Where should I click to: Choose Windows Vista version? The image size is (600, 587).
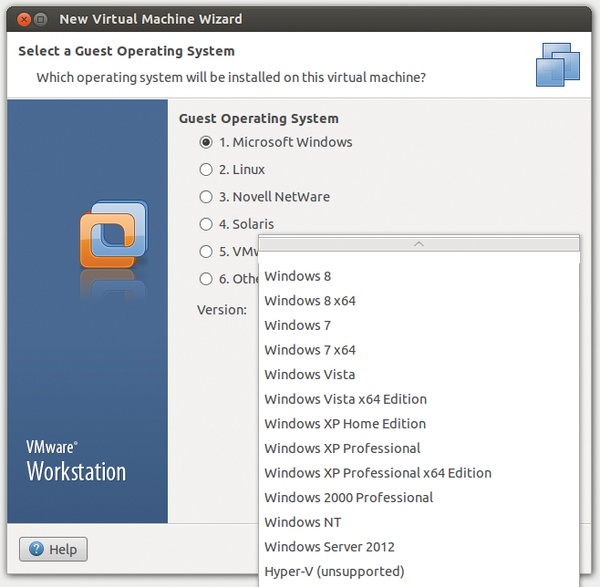point(419,374)
